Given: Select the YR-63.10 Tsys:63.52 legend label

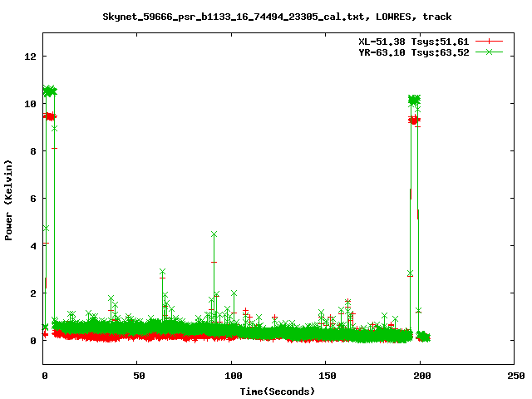Looking at the screenshot, I should tap(414, 52).
